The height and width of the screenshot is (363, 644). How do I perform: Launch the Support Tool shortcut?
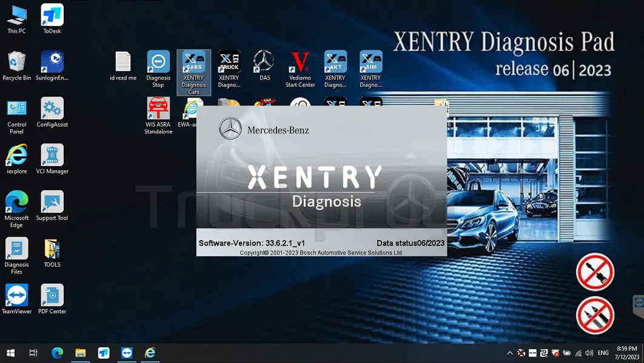52,206
